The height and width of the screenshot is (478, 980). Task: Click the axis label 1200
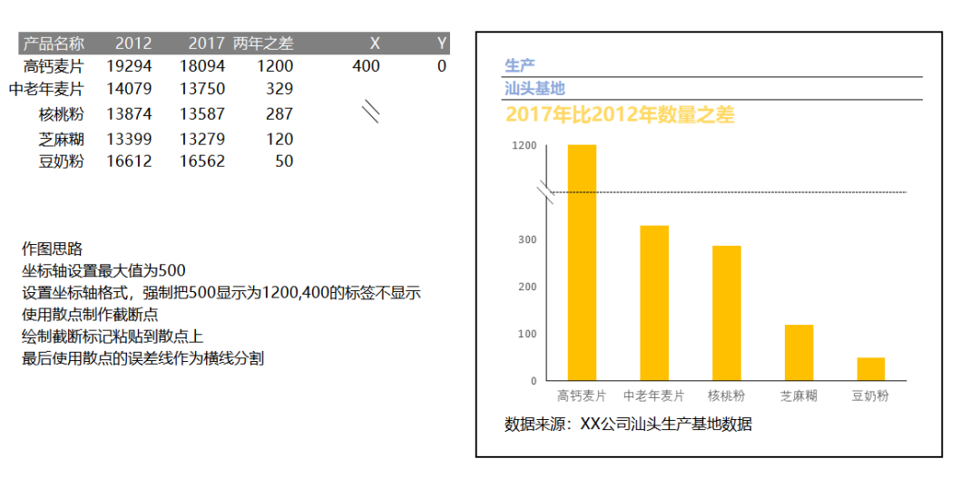[x=524, y=146]
